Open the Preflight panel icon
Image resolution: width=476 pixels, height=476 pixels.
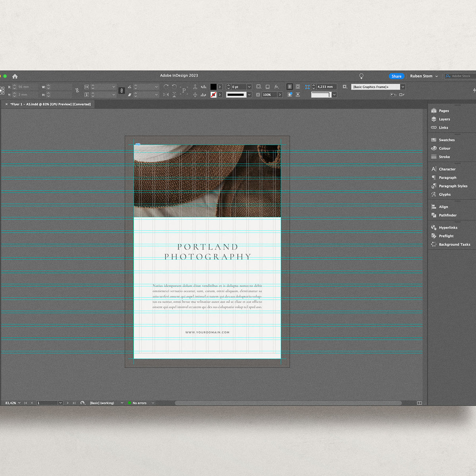click(x=434, y=236)
